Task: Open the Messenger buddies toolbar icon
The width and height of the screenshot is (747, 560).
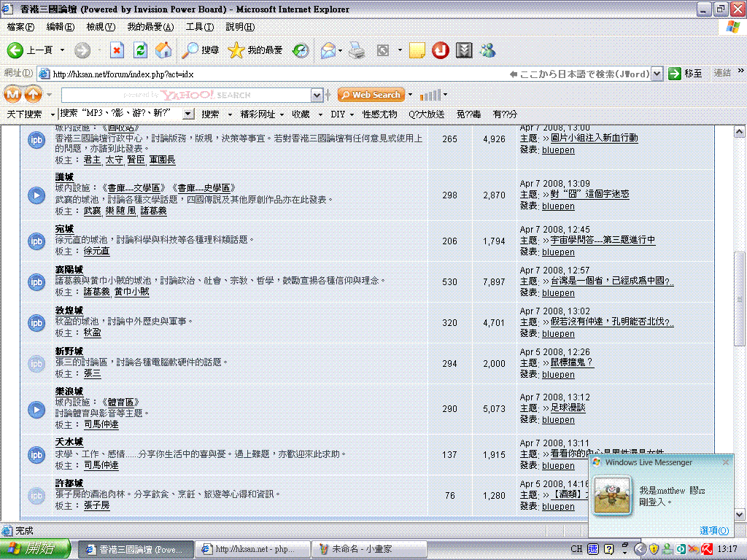Action: point(487,50)
